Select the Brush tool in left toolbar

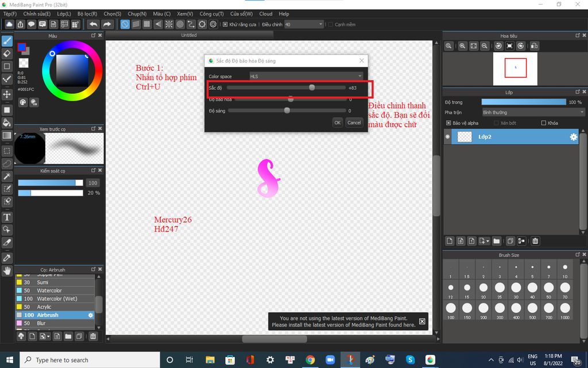coord(7,41)
